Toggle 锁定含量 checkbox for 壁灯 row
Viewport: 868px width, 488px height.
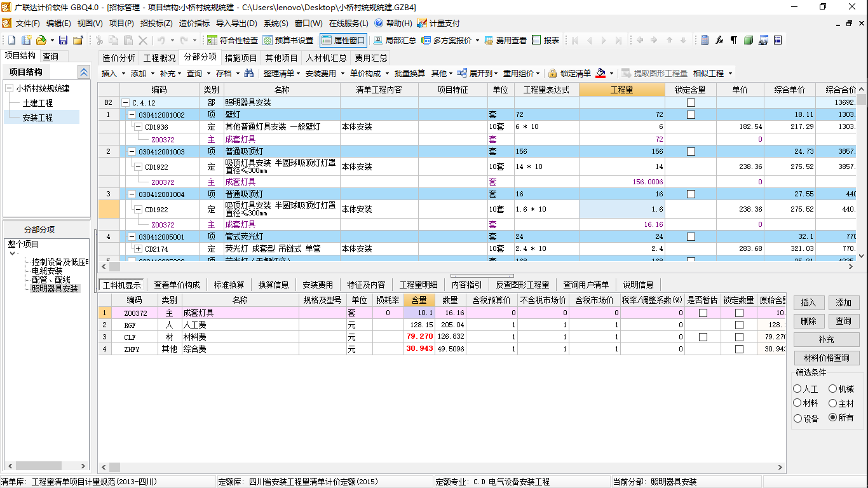point(691,115)
